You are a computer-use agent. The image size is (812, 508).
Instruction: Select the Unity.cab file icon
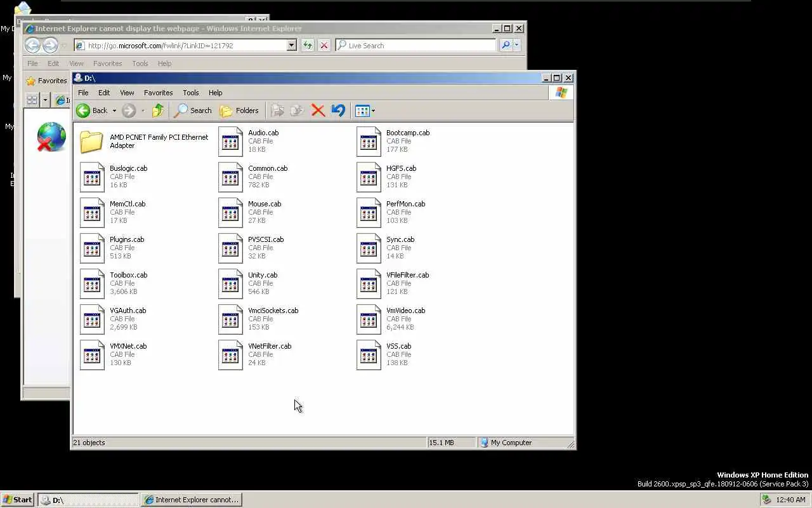pyautogui.click(x=230, y=283)
